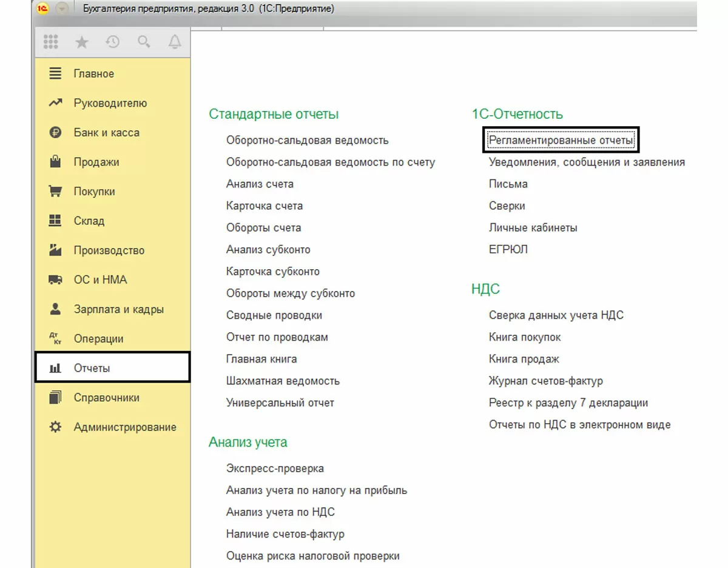The image size is (728, 568).
Task: Open the Favorites star icon
Action: click(81, 42)
